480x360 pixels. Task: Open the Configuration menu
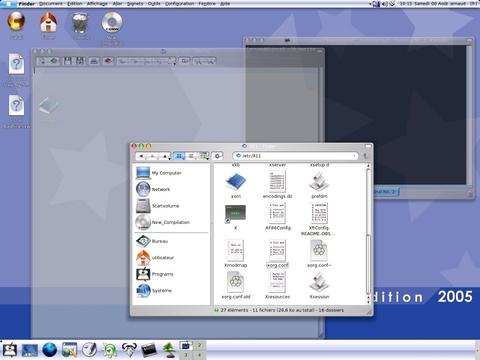tap(179, 4)
